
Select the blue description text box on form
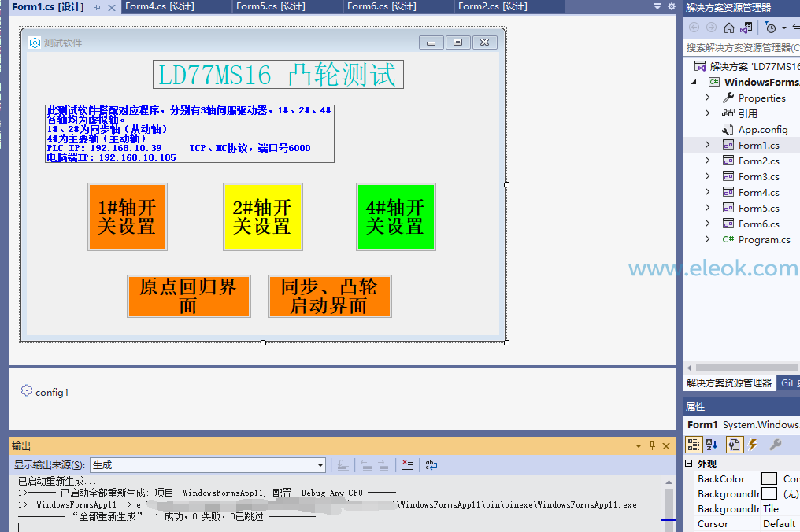click(190, 134)
